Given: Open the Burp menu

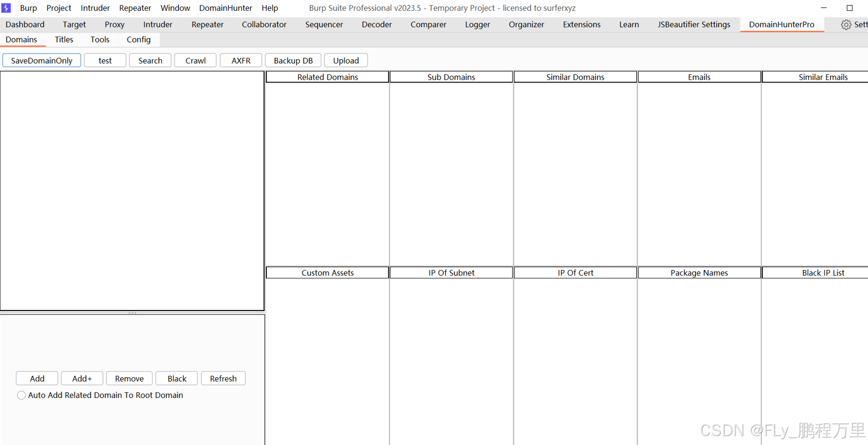Looking at the screenshot, I should click(x=28, y=8).
